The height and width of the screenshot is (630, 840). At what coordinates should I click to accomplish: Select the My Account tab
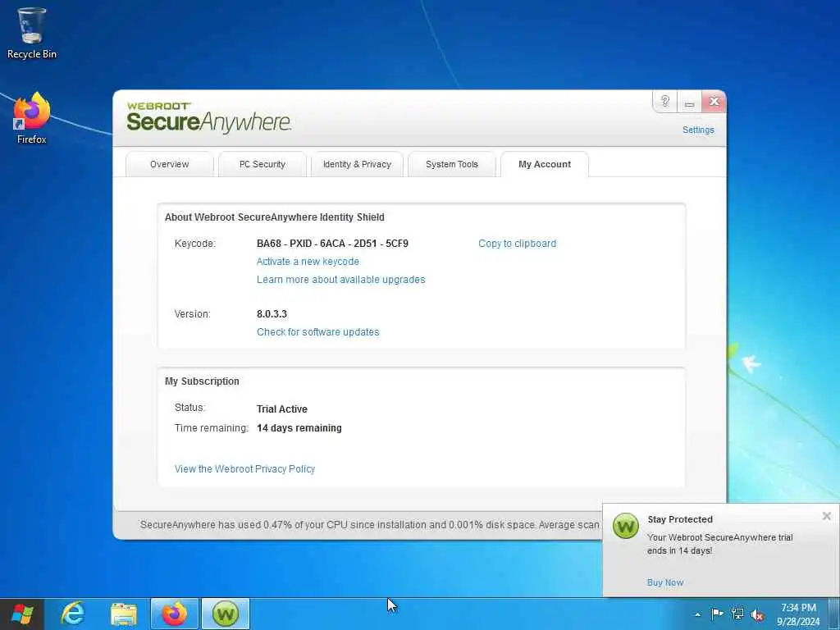tap(545, 164)
